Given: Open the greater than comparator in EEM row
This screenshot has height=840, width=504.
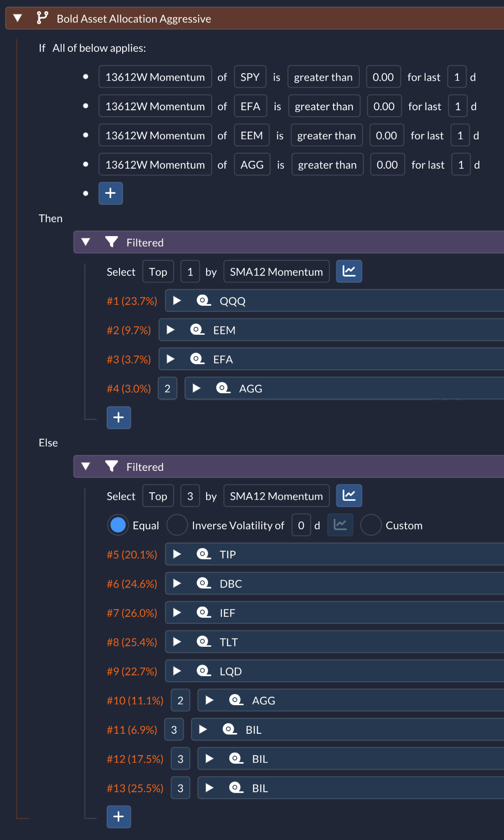Looking at the screenshot, I should [326, 136].
